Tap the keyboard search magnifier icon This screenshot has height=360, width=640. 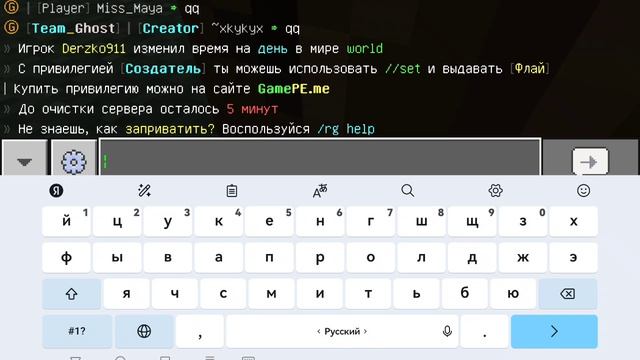[408, 191]
